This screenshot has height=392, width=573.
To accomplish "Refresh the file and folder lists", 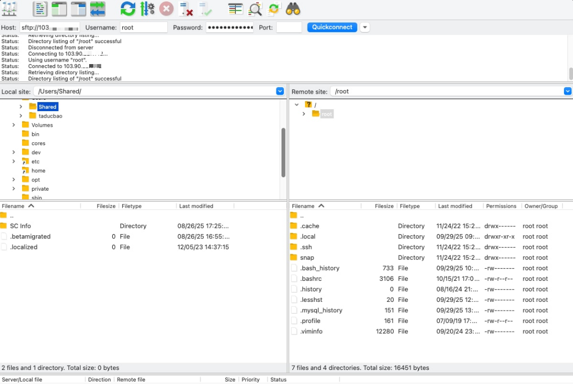I will pos(128,9).
